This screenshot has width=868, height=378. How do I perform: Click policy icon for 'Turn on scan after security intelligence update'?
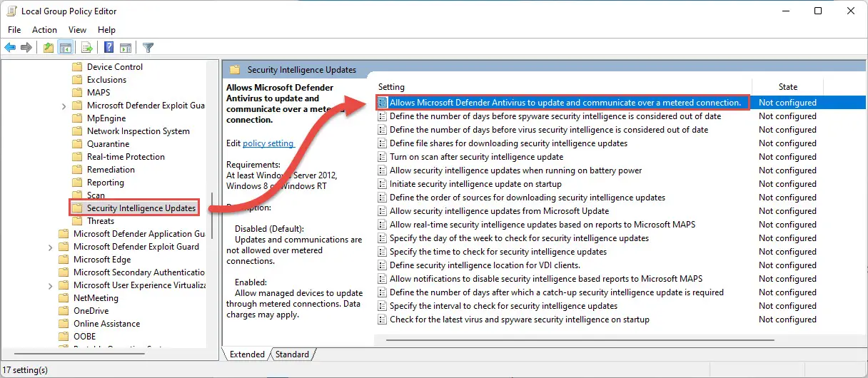tap(383, 157)
